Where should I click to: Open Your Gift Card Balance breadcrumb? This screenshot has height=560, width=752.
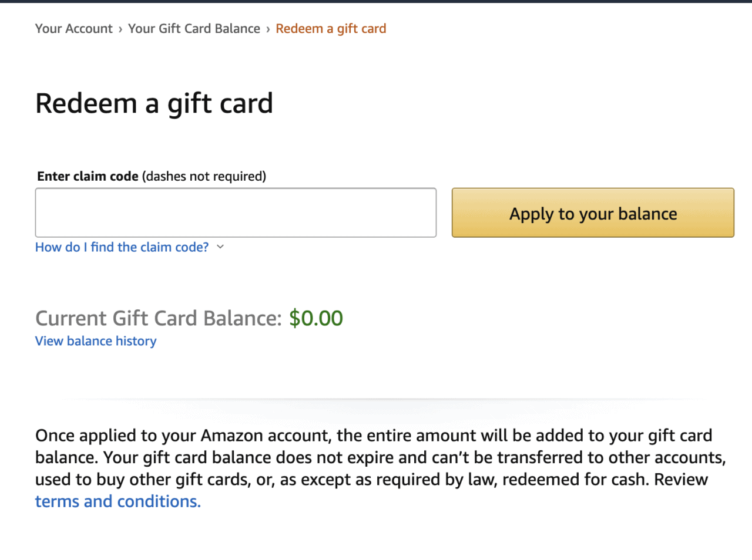click(194, 28)
